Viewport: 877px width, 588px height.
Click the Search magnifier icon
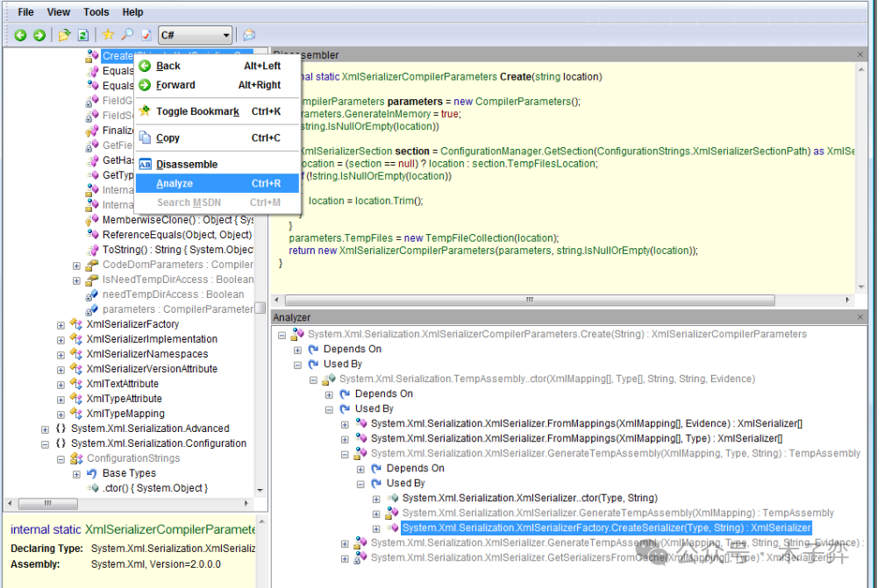127,35
